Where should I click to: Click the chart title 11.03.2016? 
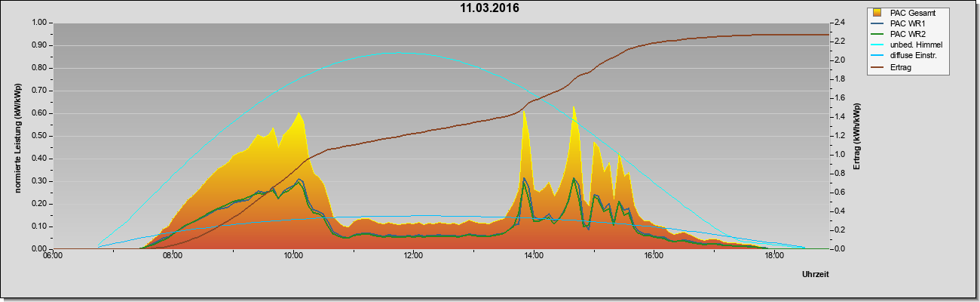489,9
